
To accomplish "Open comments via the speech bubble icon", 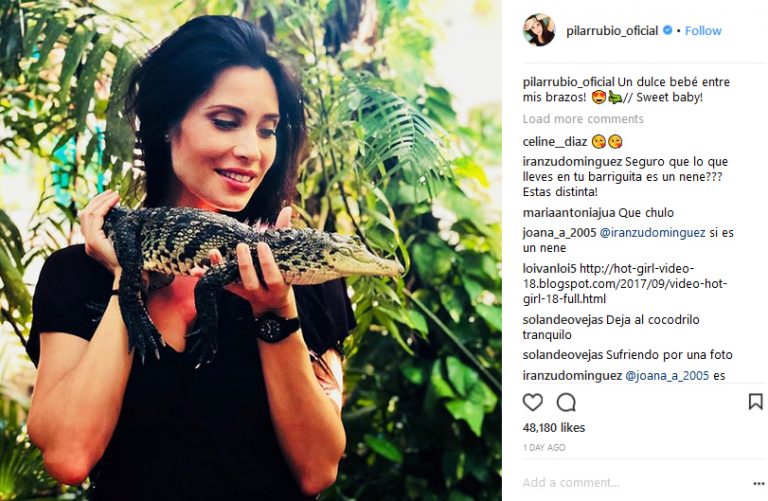I will coord(566,402).
